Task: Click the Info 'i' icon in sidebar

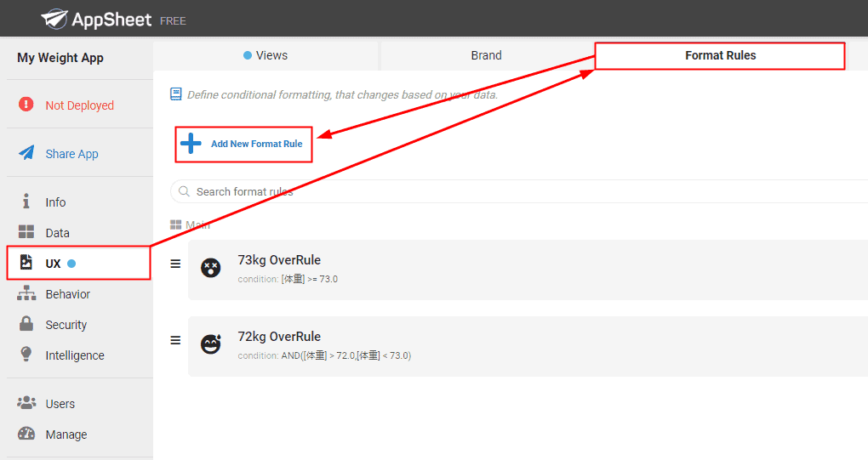Action: click(x=26, y=202)
